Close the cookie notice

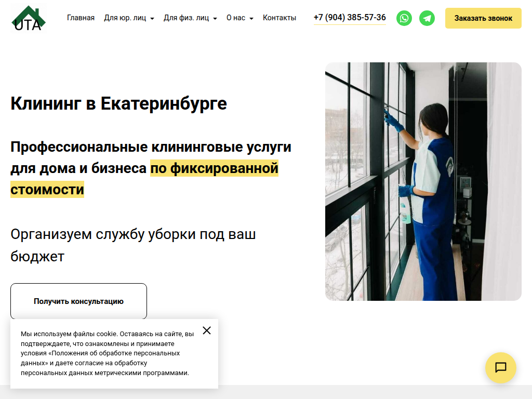tap(207, 330)
